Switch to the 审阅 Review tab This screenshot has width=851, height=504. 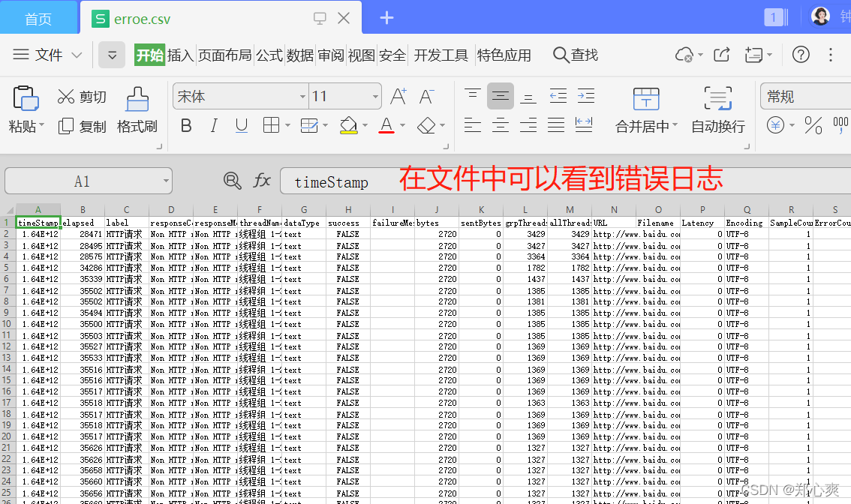[331, 55]
